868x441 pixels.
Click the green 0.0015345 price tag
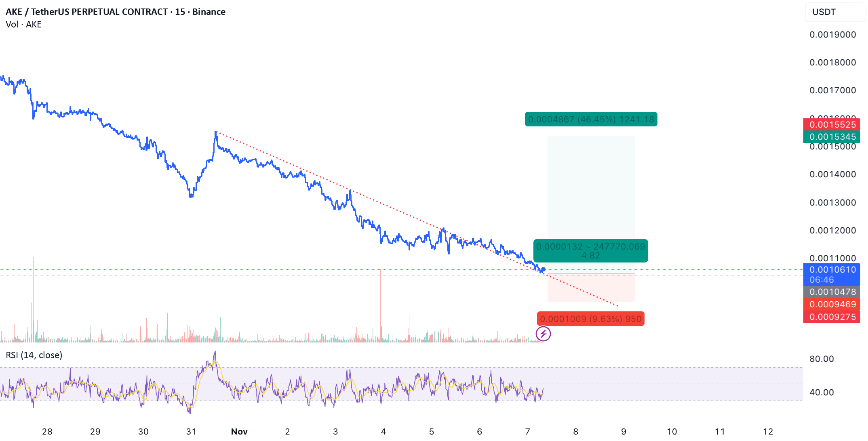point(832,137)
